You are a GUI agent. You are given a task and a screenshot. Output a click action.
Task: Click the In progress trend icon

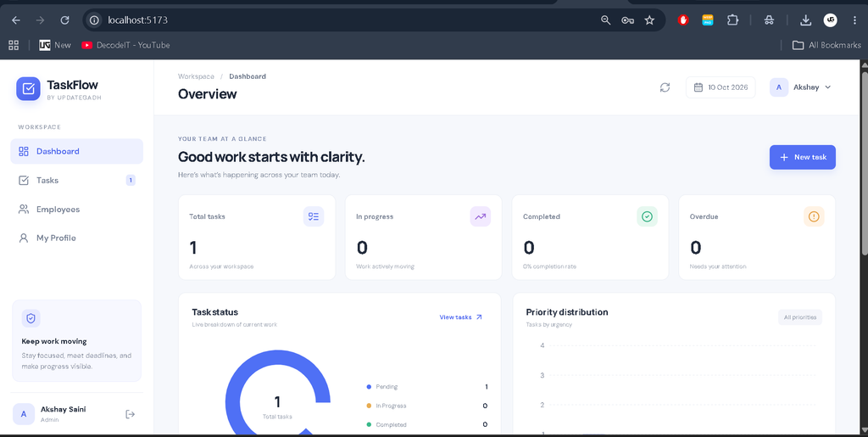click(x=481, y=216)
